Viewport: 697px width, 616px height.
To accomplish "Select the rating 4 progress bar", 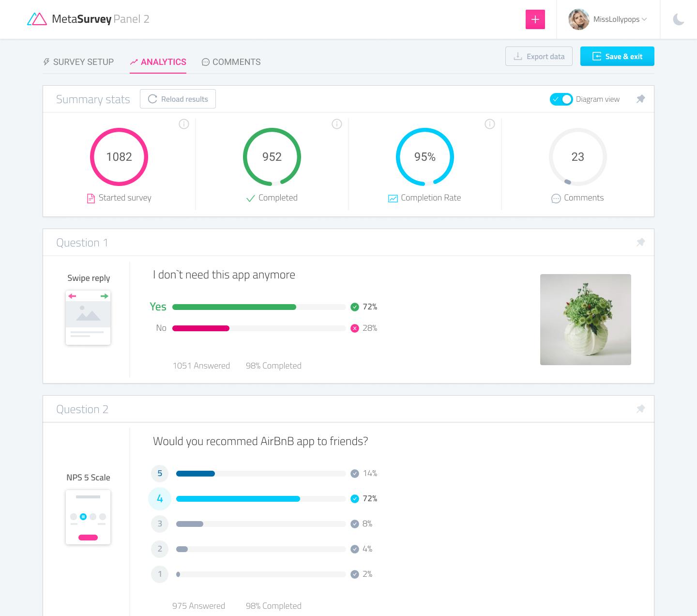I will (261, 499).
